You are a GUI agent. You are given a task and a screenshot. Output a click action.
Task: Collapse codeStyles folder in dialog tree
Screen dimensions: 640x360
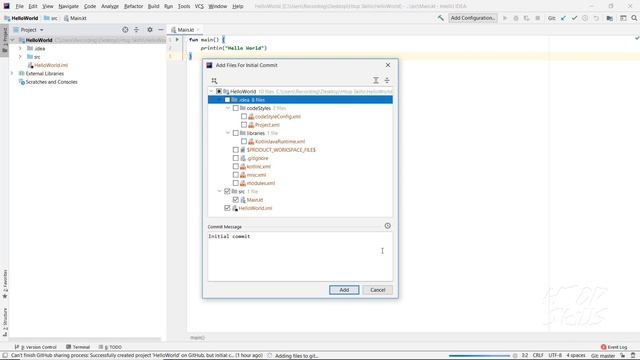pyautogui.click(x=228, y=108)
